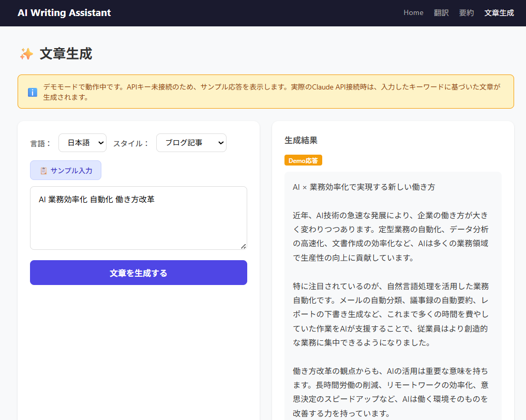Click the sparkle icon beside 文章生成 heading
Image resolution: width=526 pixels, height=420 pixels.
[26, 54]
